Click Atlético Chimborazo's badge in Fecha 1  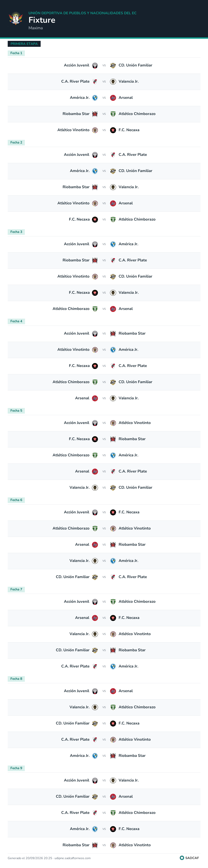click(113, 114)
